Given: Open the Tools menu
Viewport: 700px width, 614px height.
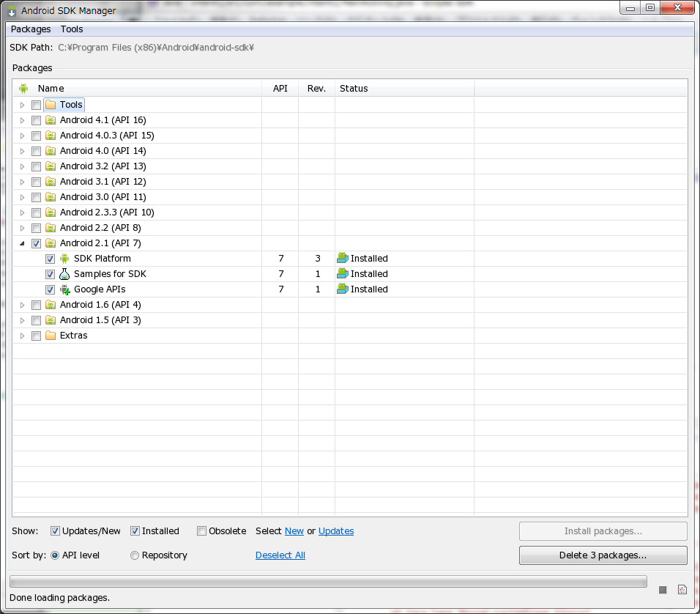Looking at the screenshot, I should [72, 29].
